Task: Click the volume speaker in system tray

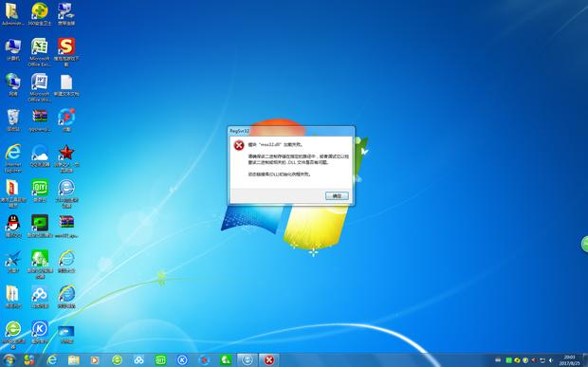Action: click(551, 360)
